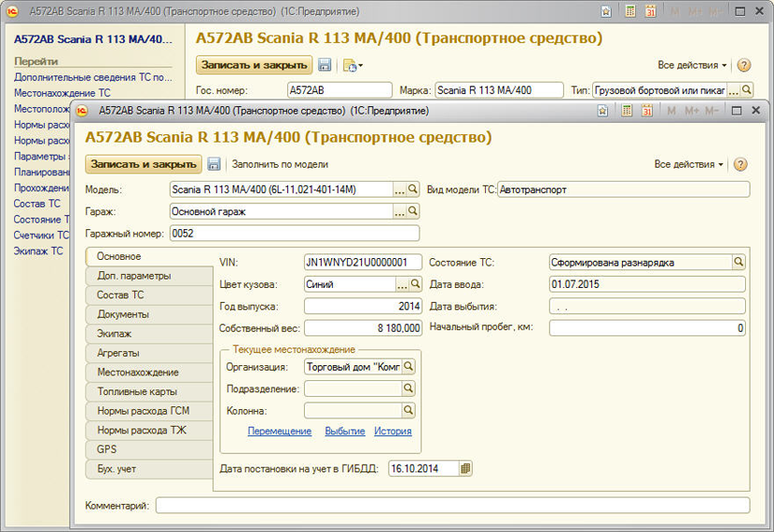Screen dimensions: 774x532
Task: Click Записать и закрыть in back window
Action: pos(255,65)
